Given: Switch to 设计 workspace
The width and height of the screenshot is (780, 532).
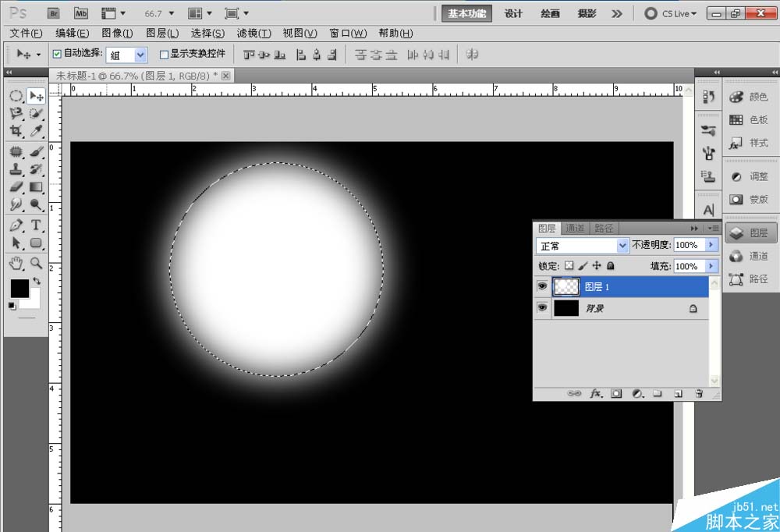Looking at the screenshot, I should pos(513,13).
